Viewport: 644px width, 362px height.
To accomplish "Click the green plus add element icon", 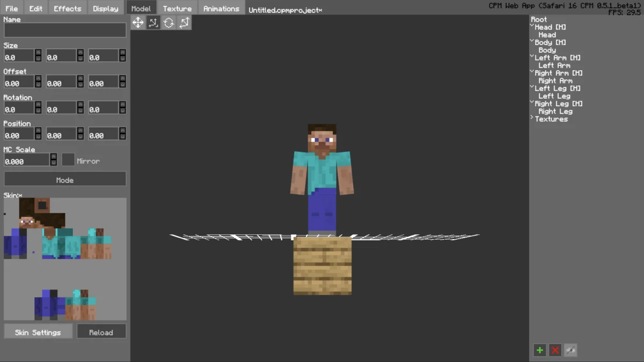I will [x=539, y=350].
